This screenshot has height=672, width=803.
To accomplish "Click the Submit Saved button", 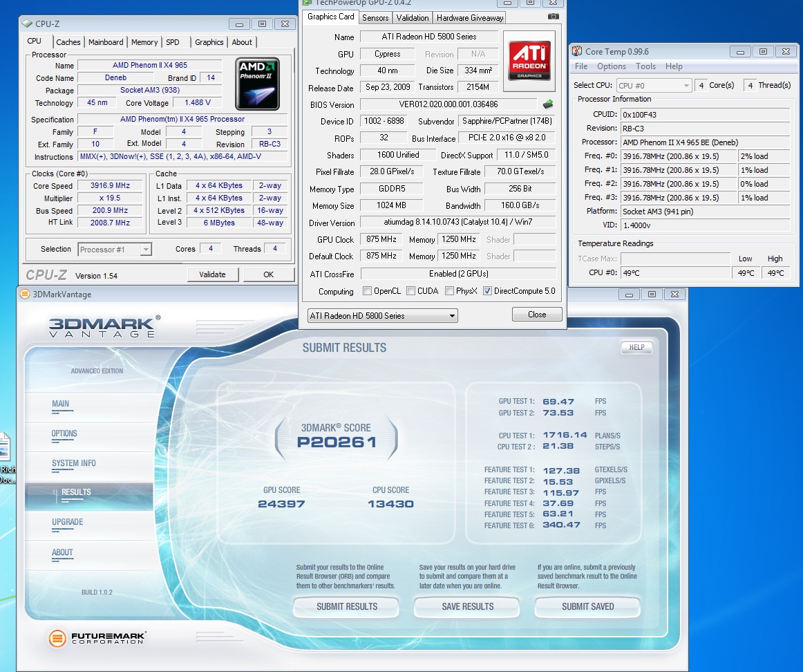I will pyautogui.click(x=588, y=606).
